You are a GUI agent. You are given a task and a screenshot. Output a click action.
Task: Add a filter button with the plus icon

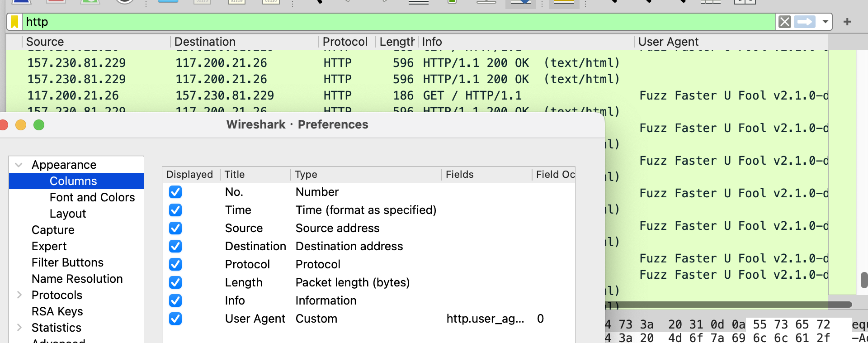tap(847, 22)
